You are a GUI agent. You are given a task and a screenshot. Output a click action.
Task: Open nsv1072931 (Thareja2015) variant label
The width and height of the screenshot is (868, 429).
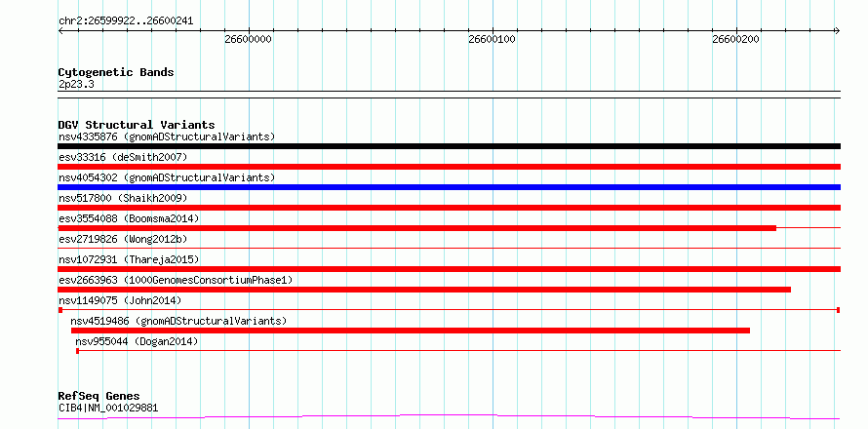(129, 259)
